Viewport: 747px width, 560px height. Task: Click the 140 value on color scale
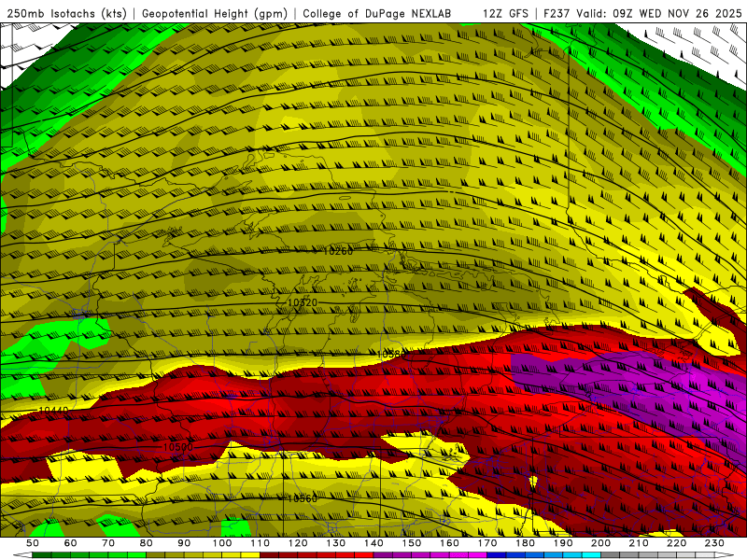tap(373, 543)
